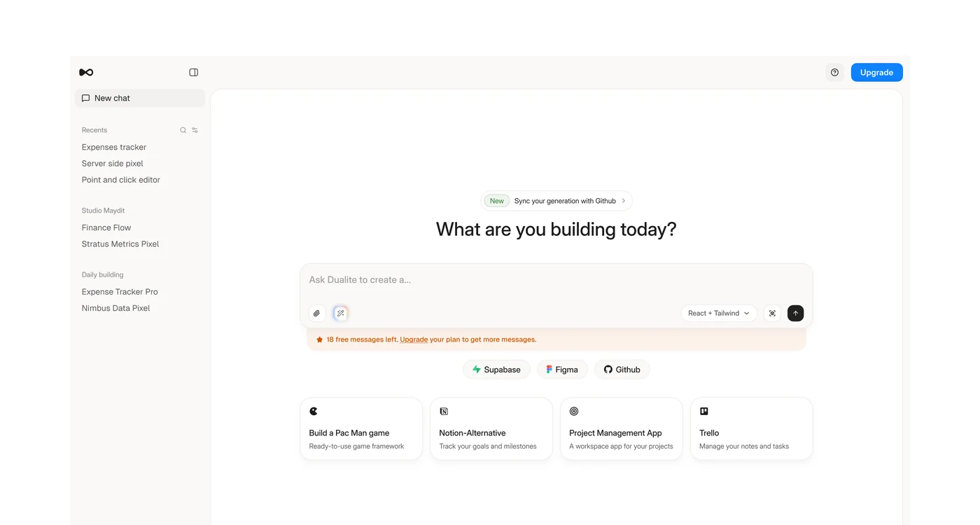The height and width of the screenshot is (525, 980).
Task: Choose Project Management App card
Action: pos(622,429)
